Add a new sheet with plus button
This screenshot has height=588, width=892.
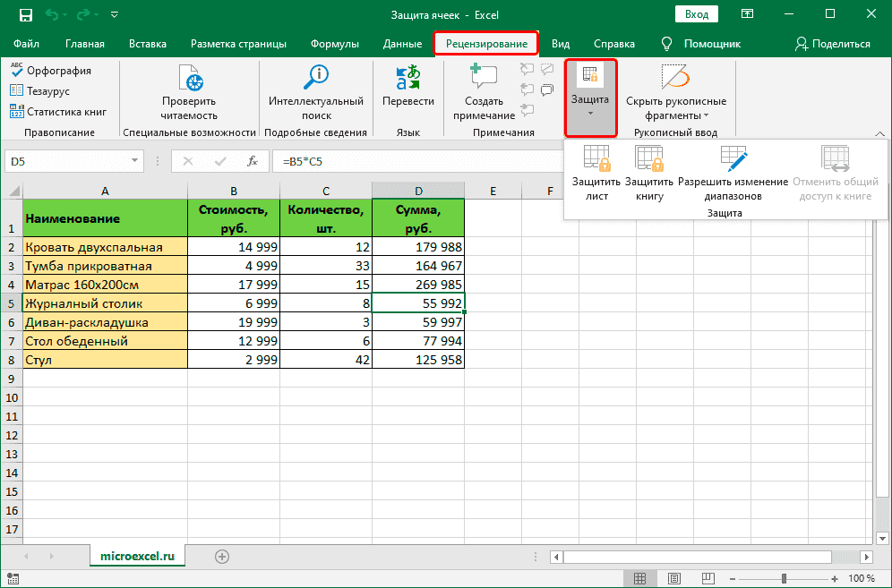pos(221,556)
